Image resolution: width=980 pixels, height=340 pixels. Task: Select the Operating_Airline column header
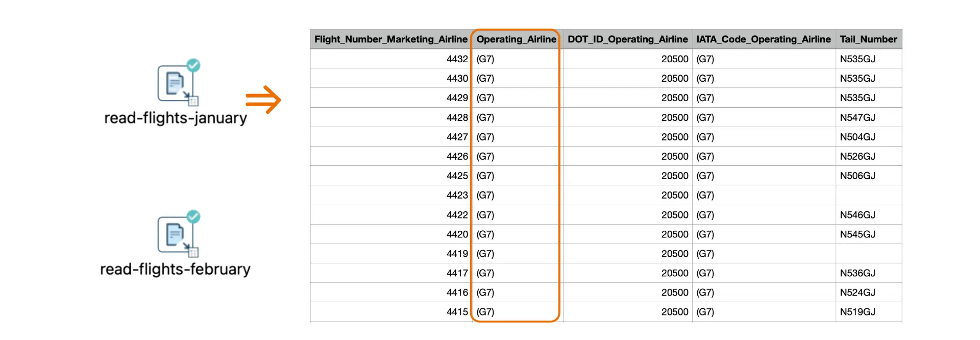516,39
